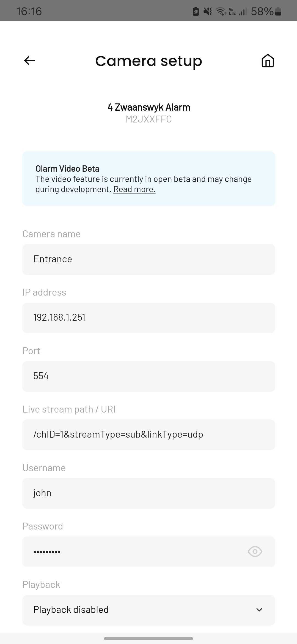
Task: Tap the bottom navigation gesture handle
Action: click(148, 638)
